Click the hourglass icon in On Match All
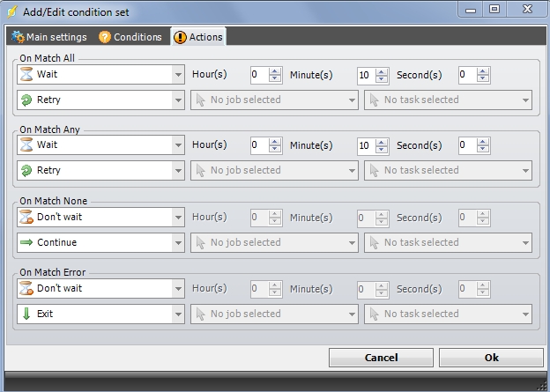 click(26, 75)
